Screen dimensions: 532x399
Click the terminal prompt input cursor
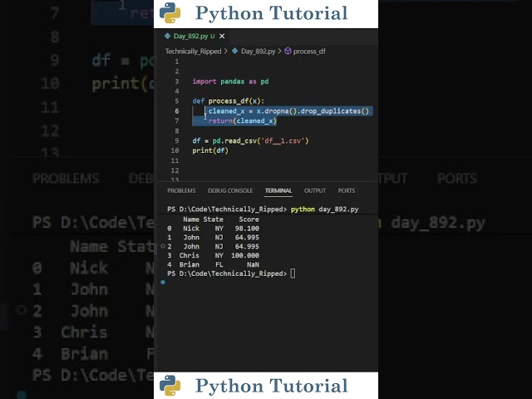(x=293, y=273)
